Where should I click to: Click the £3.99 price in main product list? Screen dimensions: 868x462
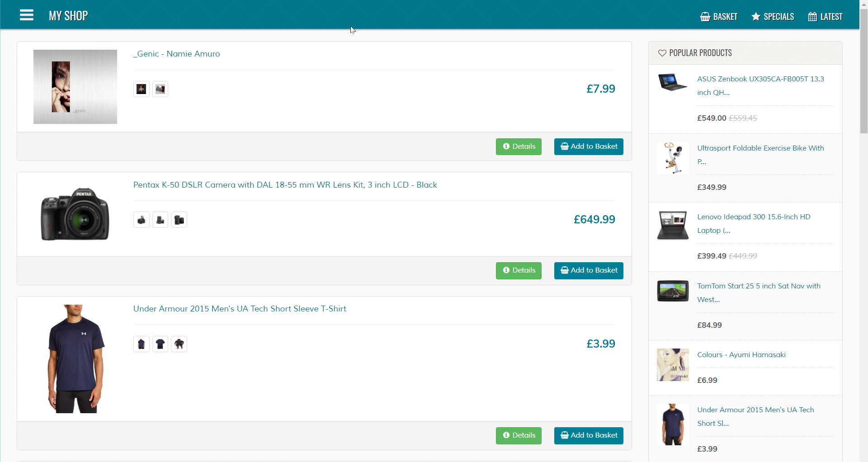tap(601, 344)
